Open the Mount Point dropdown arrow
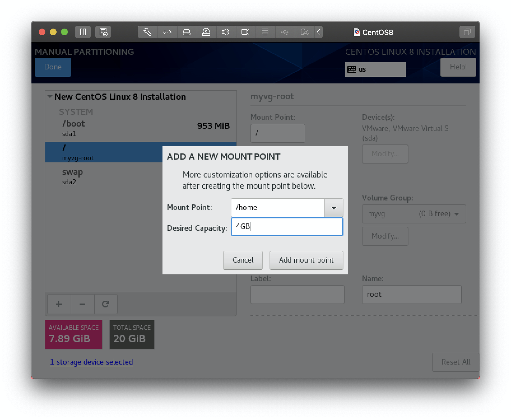This screenshot has height=420, width=511. [334, 207]
